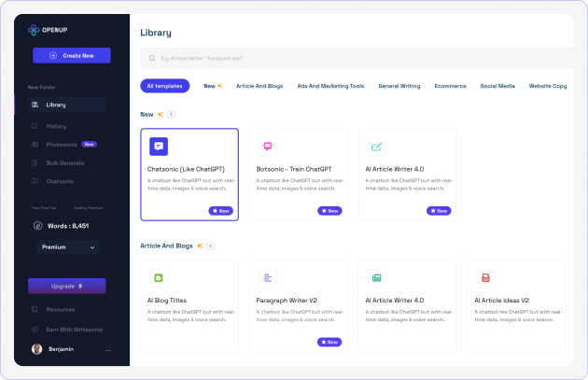This screenshot has height=380, width=588.
Task: Click the search magnifier icon
Action: click(x=152, y=59)
